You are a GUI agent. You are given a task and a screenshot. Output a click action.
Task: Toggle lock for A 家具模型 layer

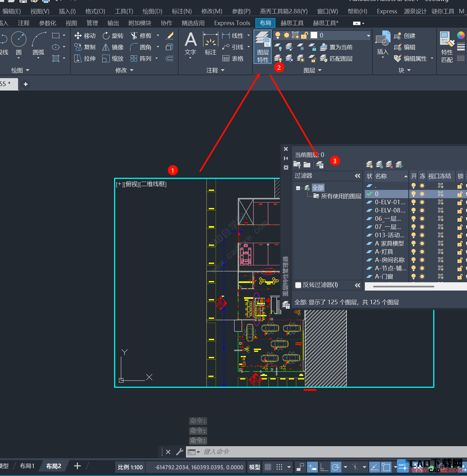coord(460,243)
